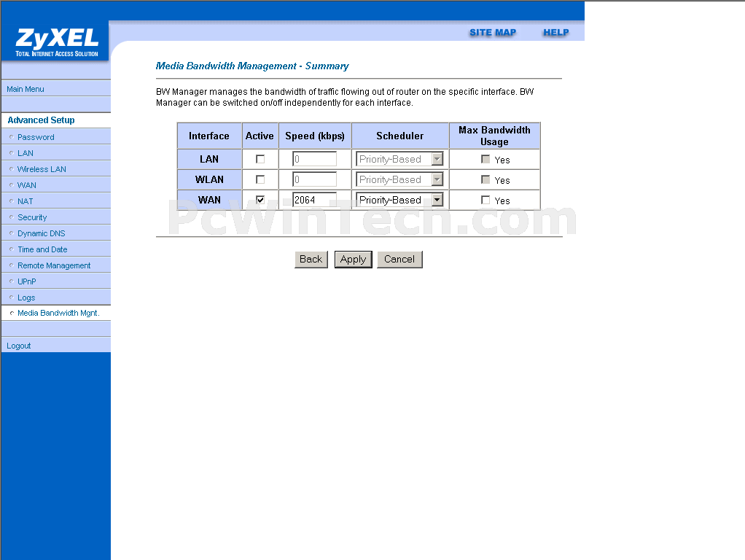The height and width of the screenshot is (560, 745).
Task: Click the Active column header
Action: point(260,136)
